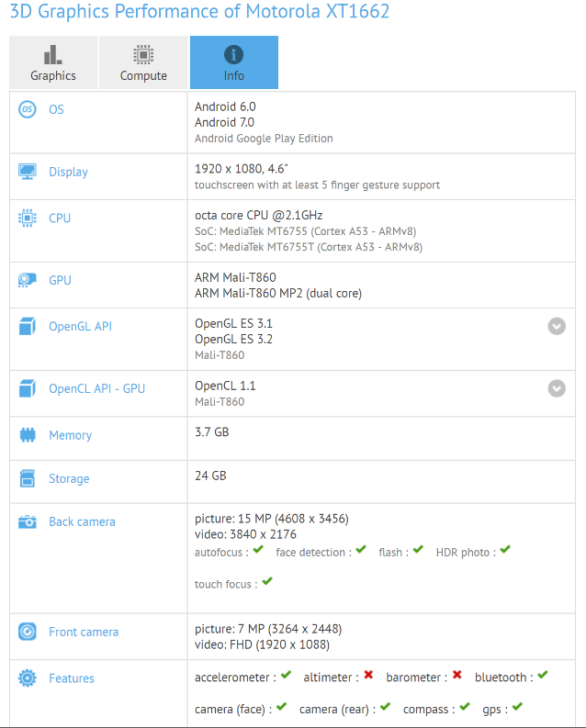Click the camera (rear) green checkmark

385,707
